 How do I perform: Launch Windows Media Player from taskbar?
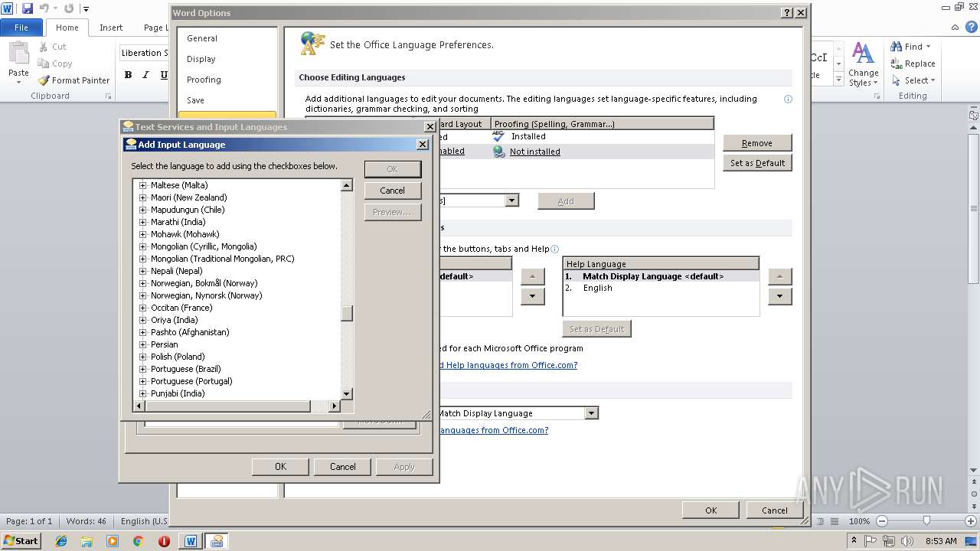113,541
